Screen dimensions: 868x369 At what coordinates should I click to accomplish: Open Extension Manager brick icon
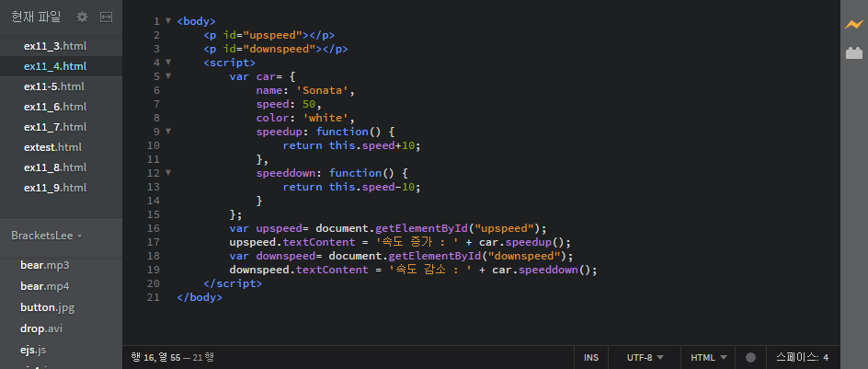(854, 53)
